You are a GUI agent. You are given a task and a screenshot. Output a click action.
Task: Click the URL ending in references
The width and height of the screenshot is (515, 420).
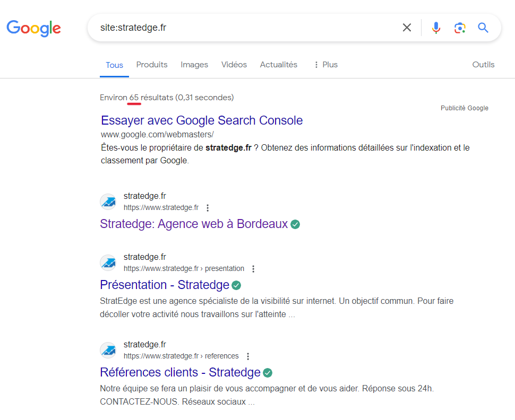(181, 356)
